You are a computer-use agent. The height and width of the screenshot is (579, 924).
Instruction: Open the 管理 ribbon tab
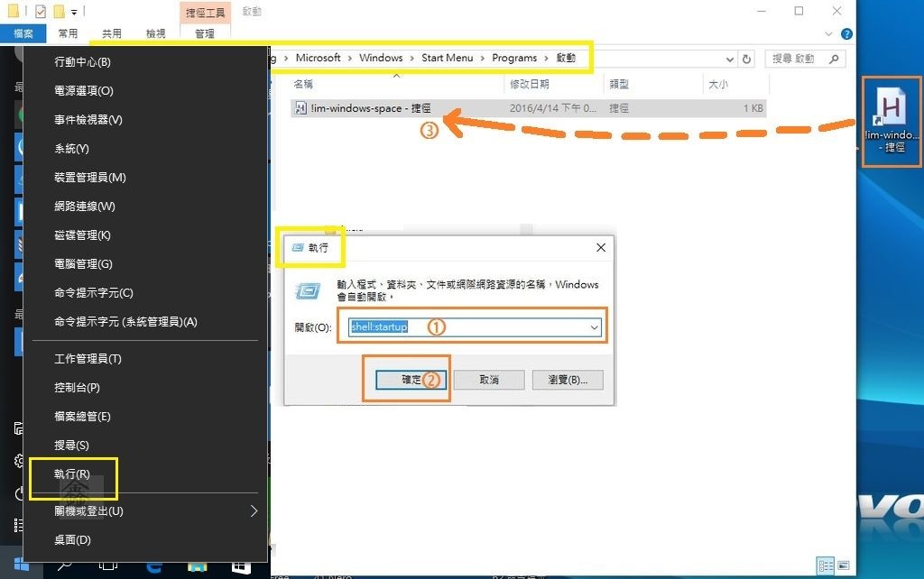point(205,33)
